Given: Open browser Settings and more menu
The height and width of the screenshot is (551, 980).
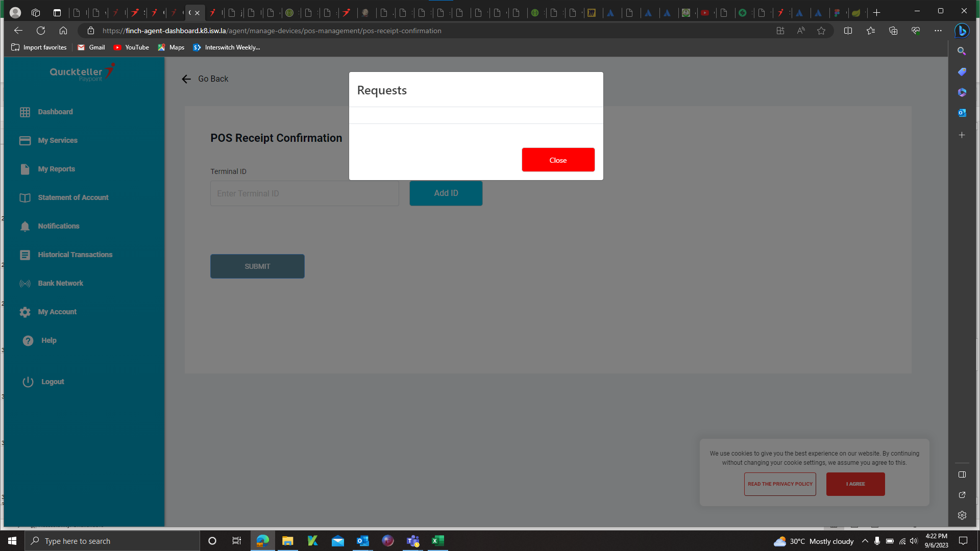Looking at the screenshot, I should [938, 31].
